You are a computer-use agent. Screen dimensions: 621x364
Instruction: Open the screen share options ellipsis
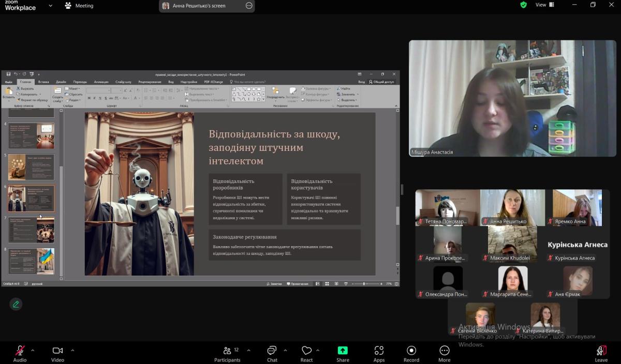(x=249, y=6)
